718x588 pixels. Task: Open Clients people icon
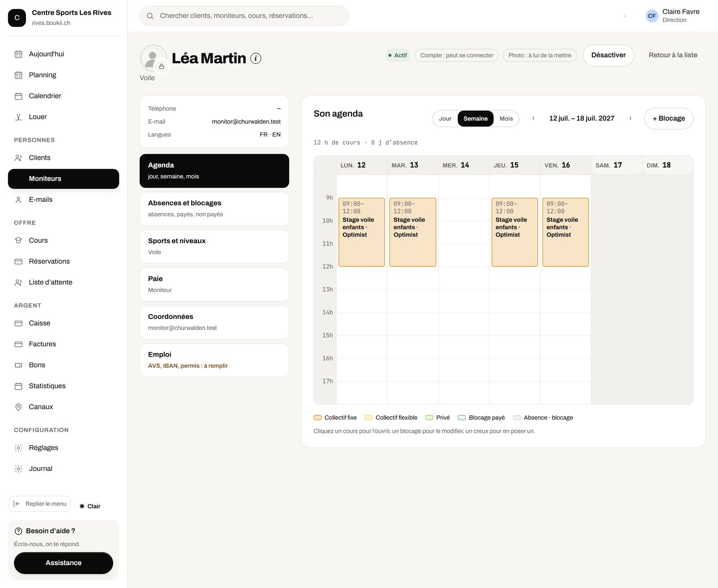18,158
